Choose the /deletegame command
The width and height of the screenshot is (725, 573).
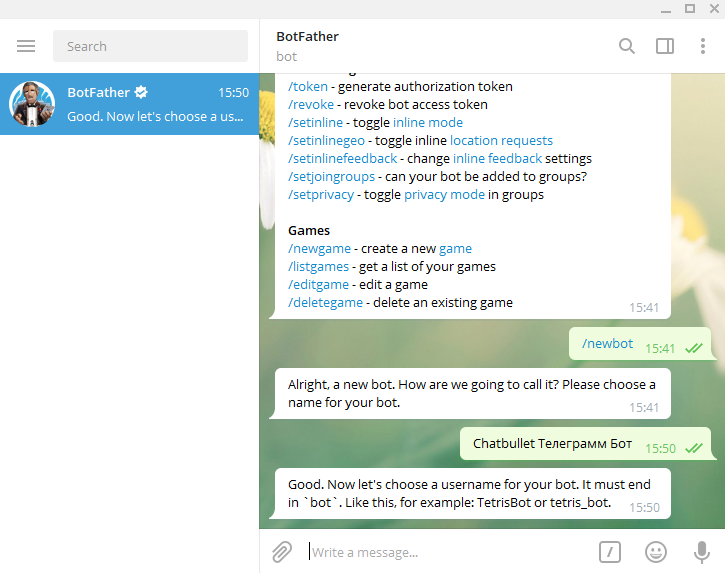point(325,303)
